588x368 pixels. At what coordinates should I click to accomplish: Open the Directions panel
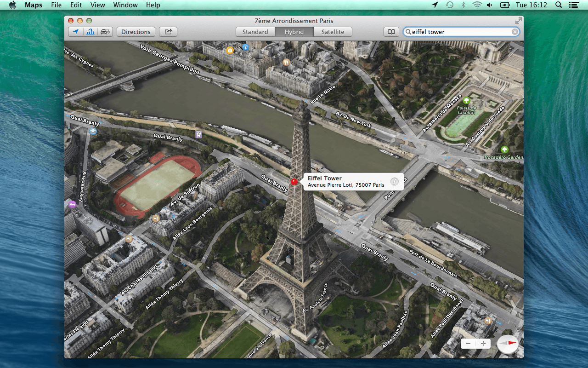pos(136,32)
